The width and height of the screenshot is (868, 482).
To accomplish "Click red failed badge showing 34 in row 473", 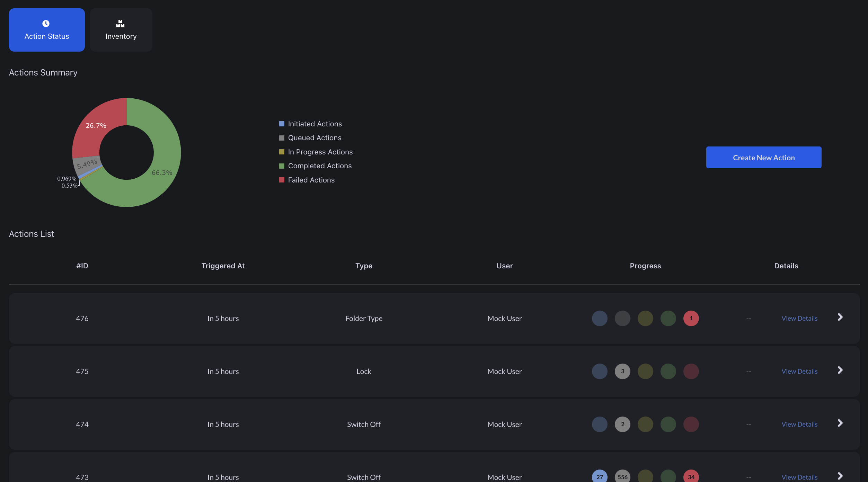I will [x=691, y=476].
